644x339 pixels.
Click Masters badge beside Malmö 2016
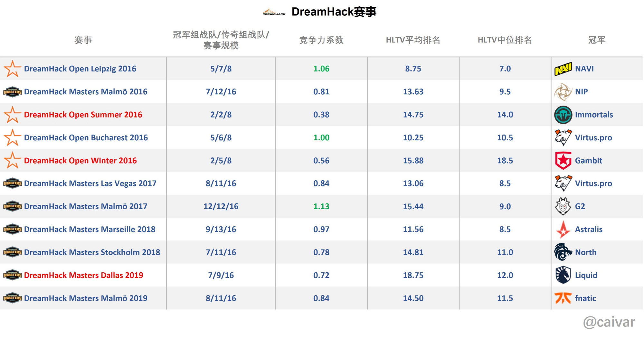12,92
